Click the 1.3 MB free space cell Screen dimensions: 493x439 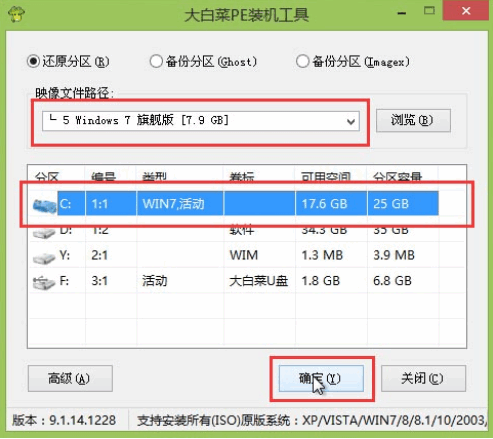tap(322, 255)
